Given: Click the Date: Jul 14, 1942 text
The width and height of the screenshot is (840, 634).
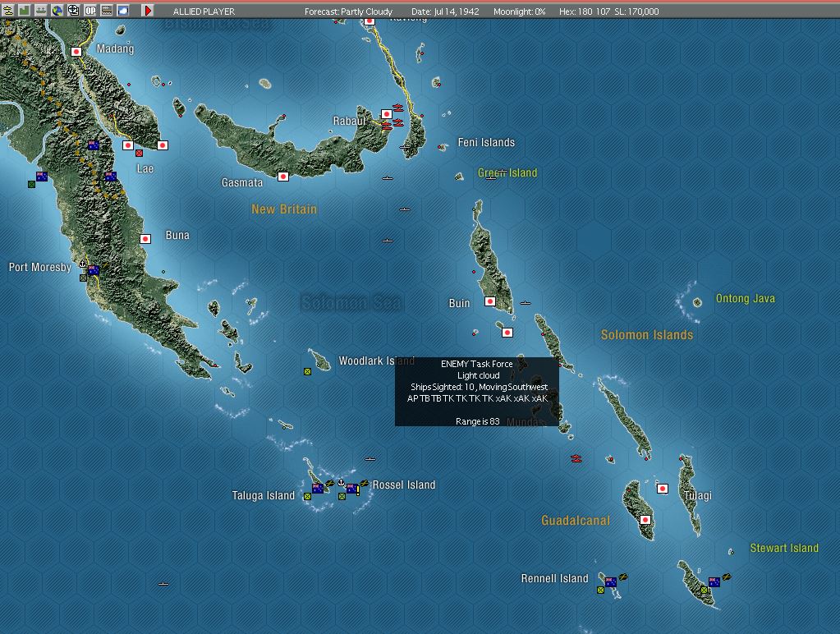Looking at the screenshot, I should click(x=445, y=11).
